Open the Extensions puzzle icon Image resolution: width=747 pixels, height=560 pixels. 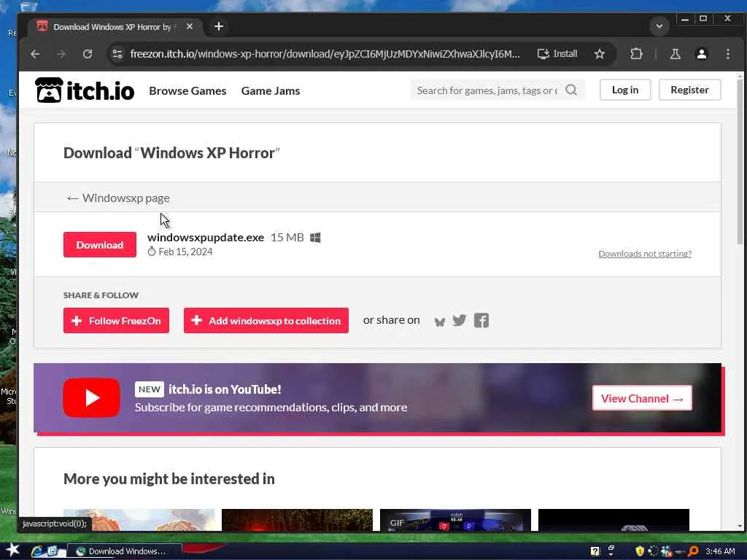click(x=636, y=54)
